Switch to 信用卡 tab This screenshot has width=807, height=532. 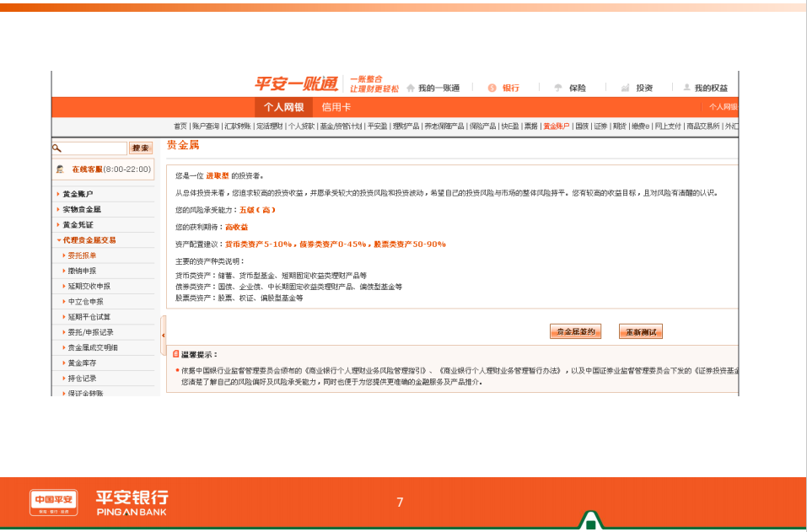click(x=336, y=107)
